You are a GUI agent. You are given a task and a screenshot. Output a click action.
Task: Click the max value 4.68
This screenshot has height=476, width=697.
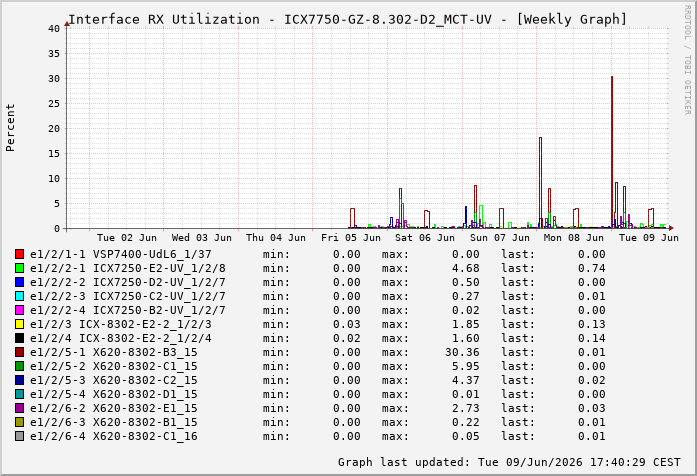coord(466,268)
